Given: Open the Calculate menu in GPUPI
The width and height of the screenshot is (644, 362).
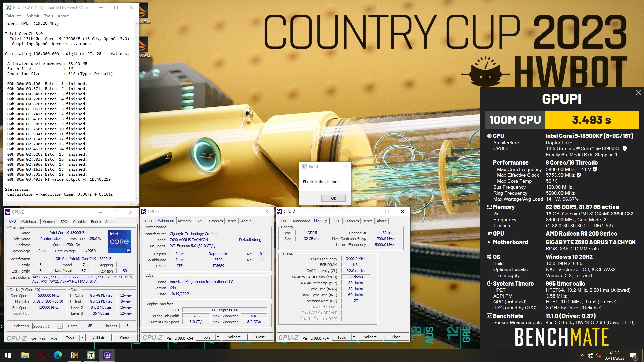Looking at the screenshot, I should [13, 16].
